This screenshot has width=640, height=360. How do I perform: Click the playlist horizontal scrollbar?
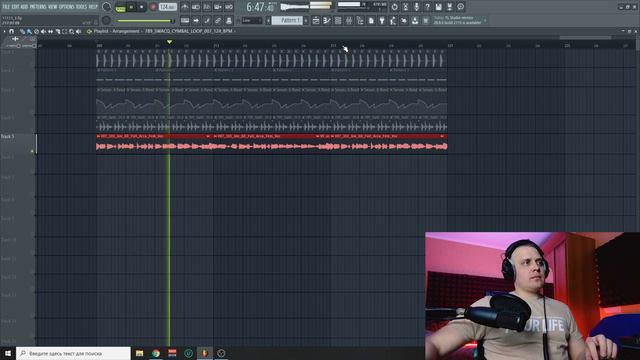tap(585, 38)
